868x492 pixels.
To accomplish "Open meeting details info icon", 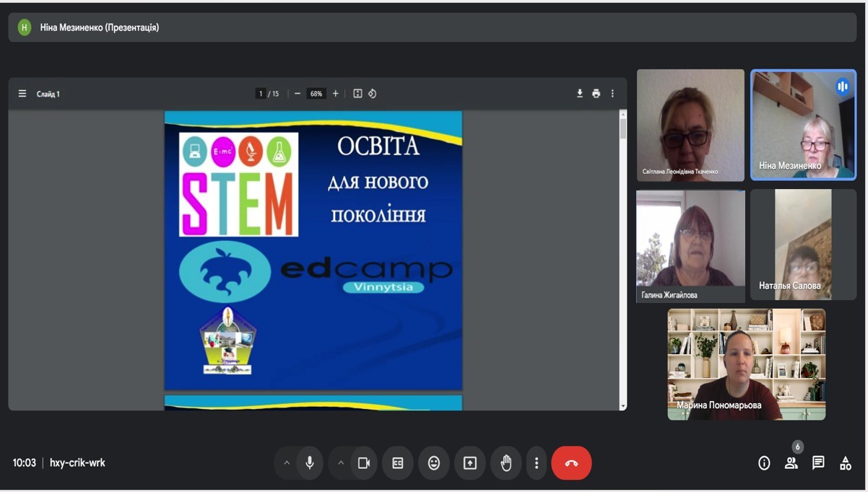I will [x=764, y=463].
